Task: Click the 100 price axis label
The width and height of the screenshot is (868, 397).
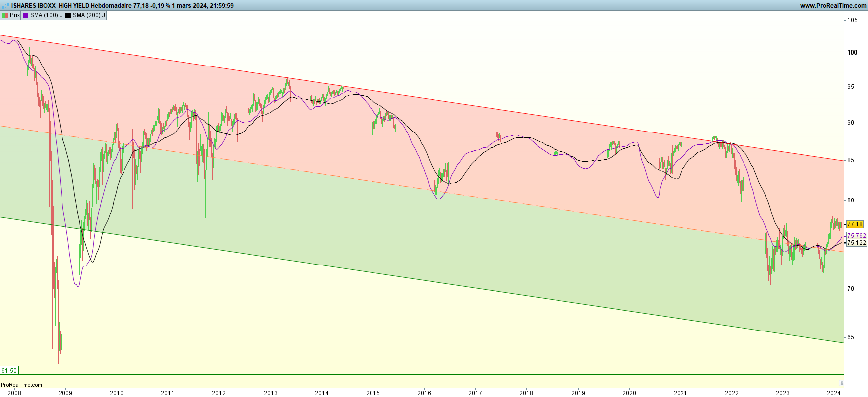Action: [x=852, y=52]
